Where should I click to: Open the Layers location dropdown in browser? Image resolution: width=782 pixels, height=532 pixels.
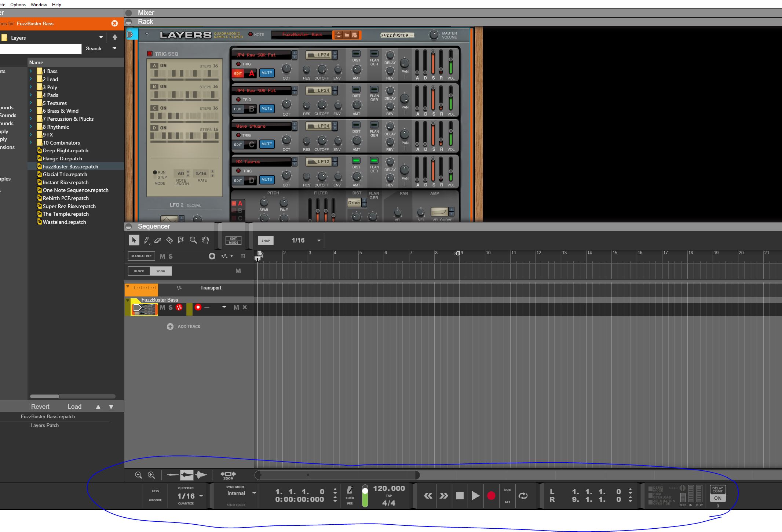101,37
